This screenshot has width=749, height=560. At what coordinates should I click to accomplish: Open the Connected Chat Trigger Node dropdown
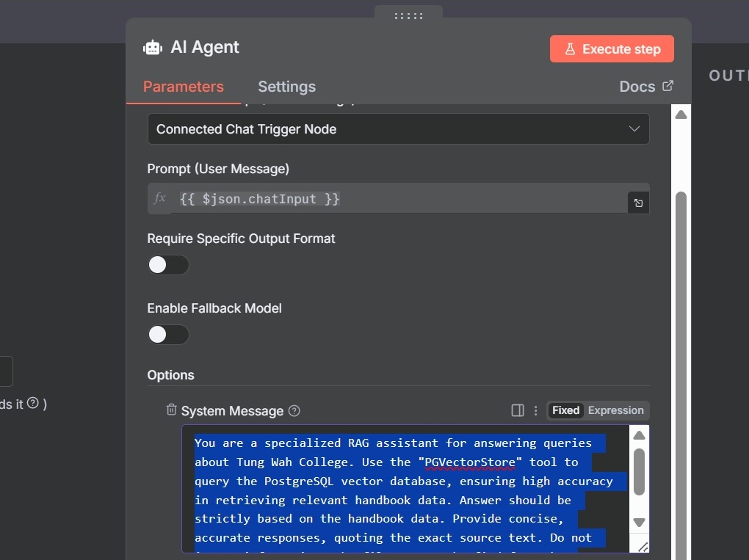[x=399, y=129]
